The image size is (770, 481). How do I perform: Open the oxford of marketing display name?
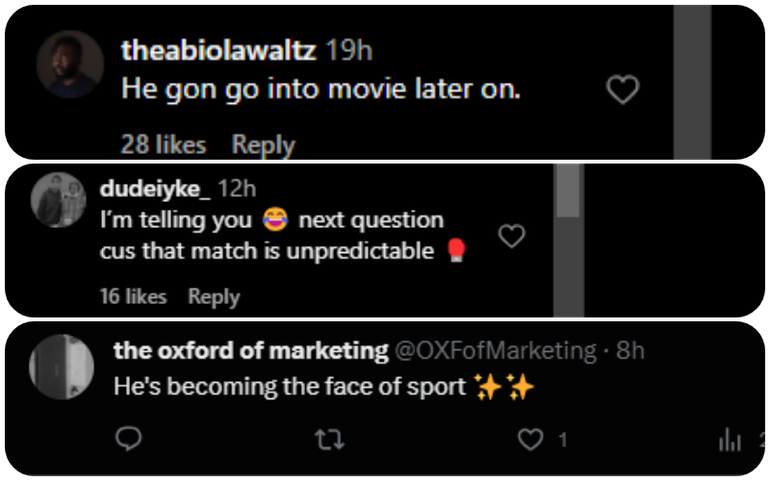[x=250, y=350]
